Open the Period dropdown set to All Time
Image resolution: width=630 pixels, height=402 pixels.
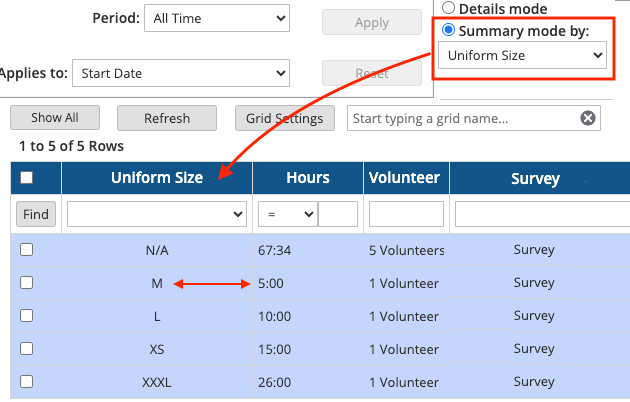click(x=217, y=18)
